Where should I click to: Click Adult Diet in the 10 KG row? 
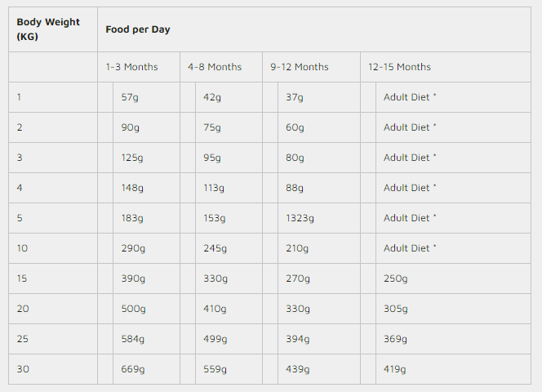click(x=410, y=248)
